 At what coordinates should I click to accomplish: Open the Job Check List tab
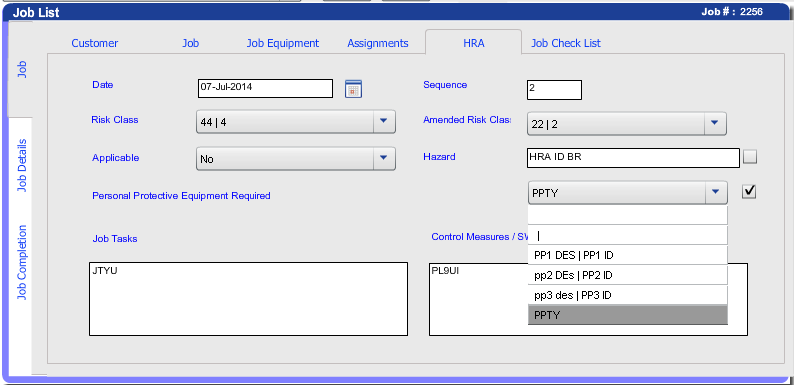pos(566,43)
